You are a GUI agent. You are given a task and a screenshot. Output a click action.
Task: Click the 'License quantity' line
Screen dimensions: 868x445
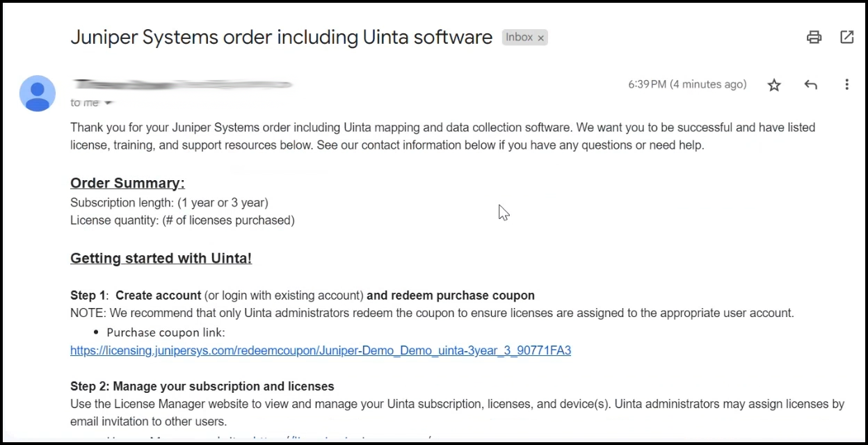pyautogui.click(x=182, y=220)
